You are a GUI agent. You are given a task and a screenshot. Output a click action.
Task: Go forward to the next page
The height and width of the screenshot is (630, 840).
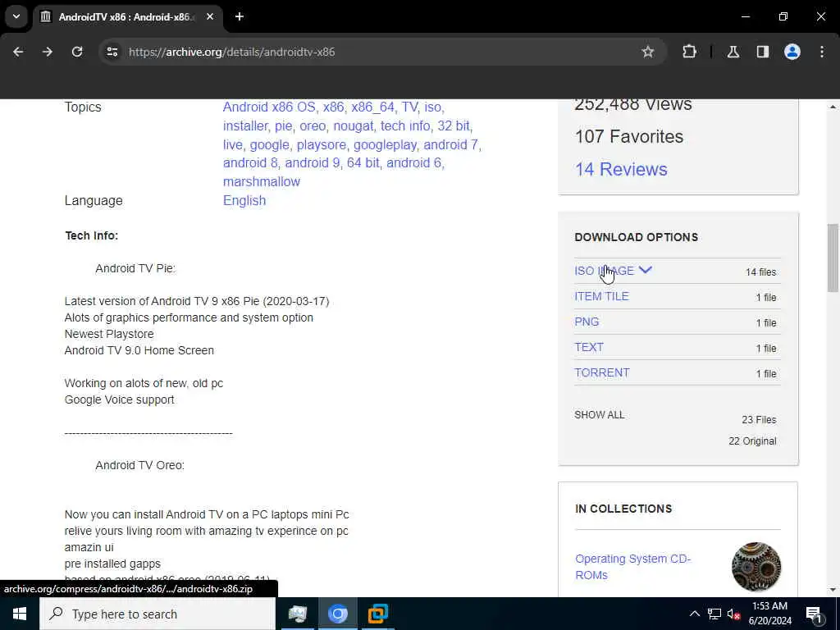click(48, 52)
